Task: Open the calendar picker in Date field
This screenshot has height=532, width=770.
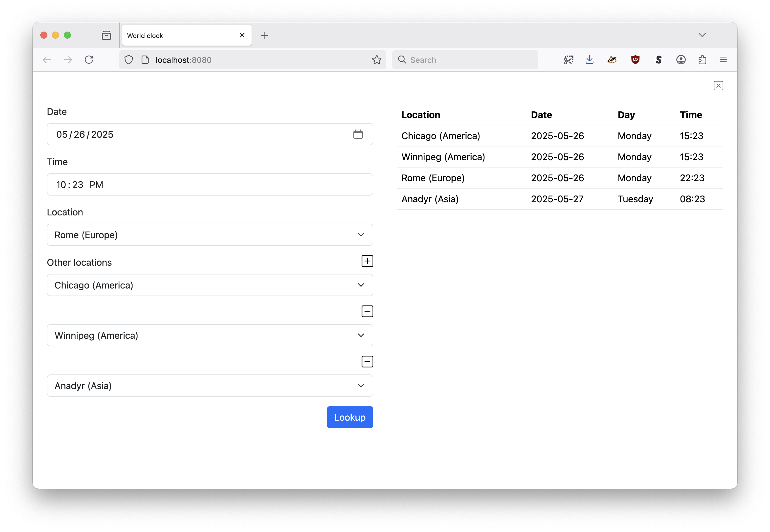Action: [x=357, y=134]
